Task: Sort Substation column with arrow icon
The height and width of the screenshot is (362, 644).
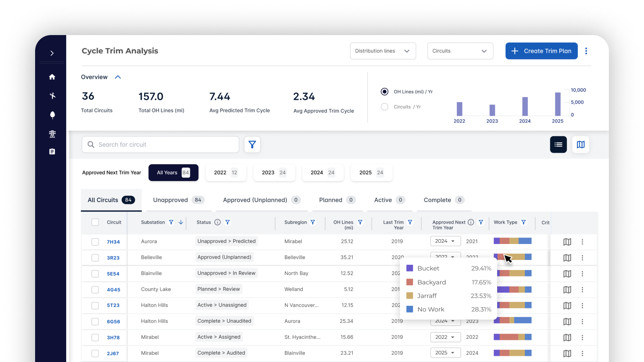Action: (181, 222)
